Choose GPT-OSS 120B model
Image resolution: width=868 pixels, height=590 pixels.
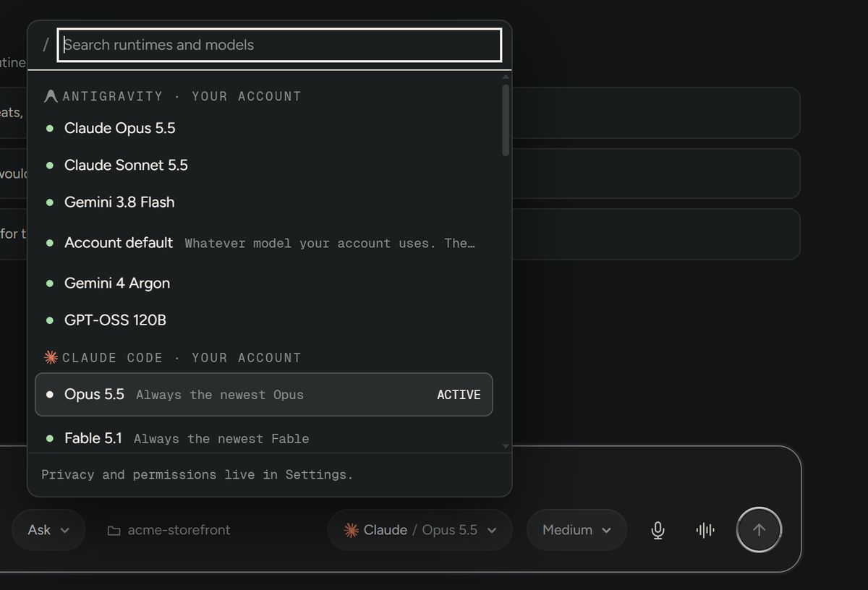point(264,320)
